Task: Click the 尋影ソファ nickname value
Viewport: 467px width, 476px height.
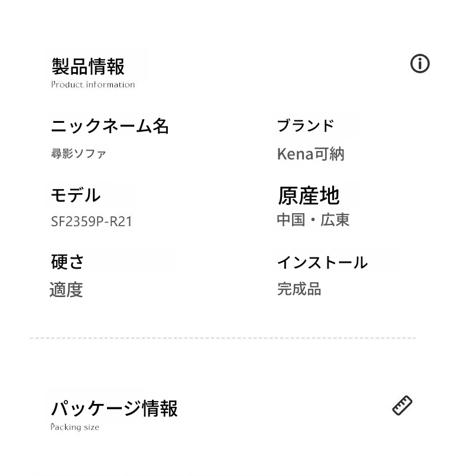Action: tap(79, 154)
